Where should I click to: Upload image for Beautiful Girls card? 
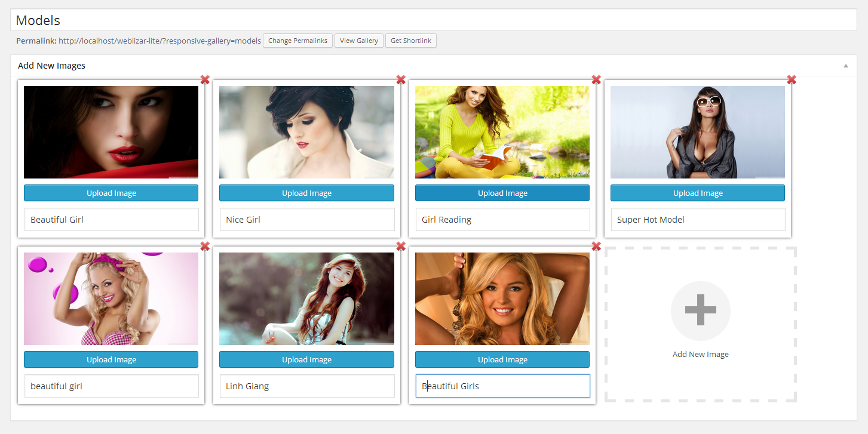(502, 359)
